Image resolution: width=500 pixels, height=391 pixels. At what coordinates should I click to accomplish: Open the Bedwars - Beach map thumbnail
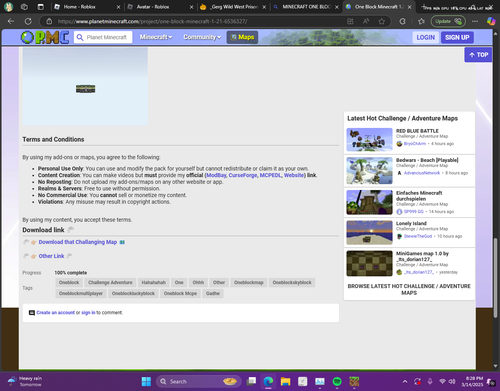pyautogui.click(x=369, y=171)
